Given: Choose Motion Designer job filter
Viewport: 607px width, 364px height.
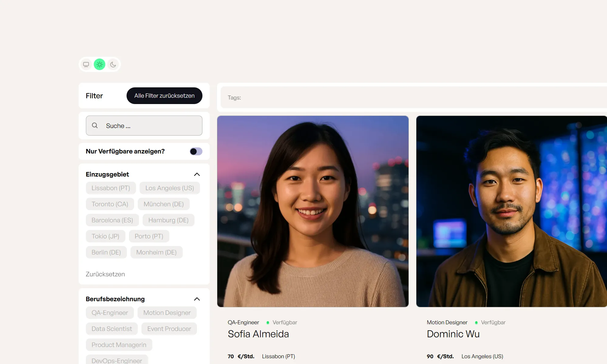Looking at the screenshot, I should pyautogui.click(x=167, y=313).
